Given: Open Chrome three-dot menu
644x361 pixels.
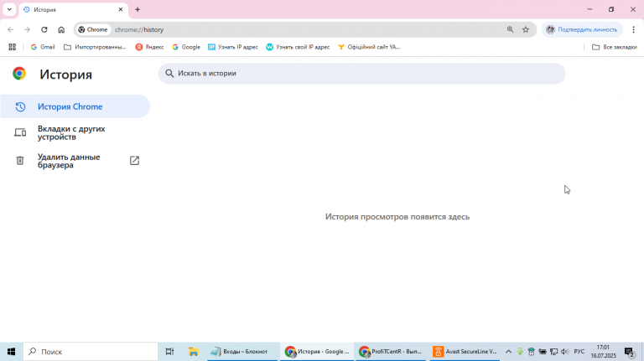Looking at the screenshot, I should click(633, 29).
